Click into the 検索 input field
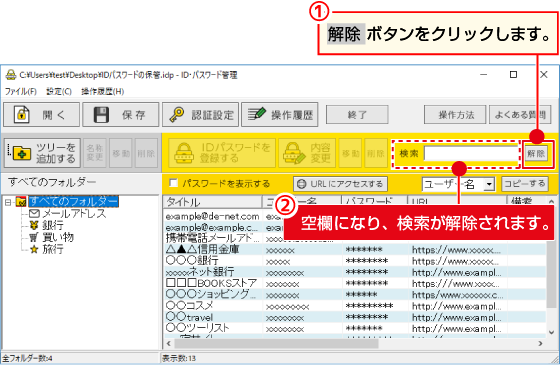The image size is (560, 366). 471,154
